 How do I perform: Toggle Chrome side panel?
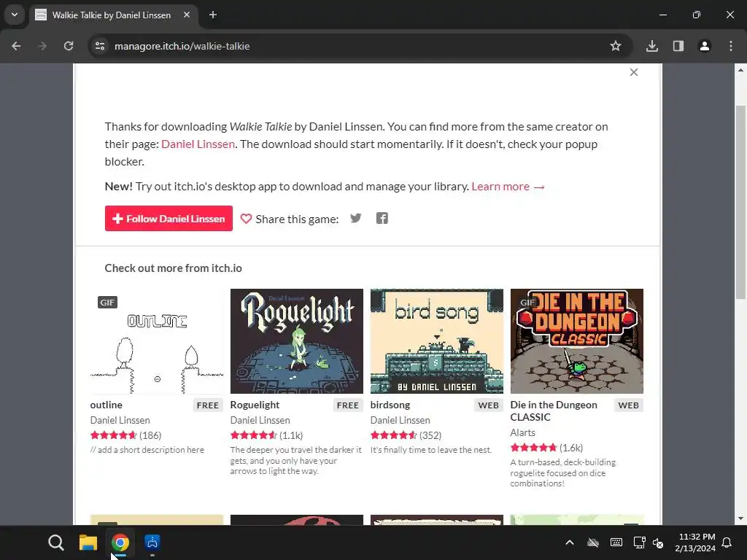pos(678,46)
